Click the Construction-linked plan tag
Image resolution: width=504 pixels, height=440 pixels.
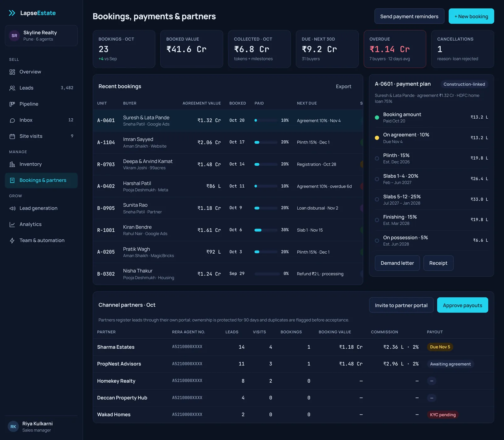pos(464,84)
